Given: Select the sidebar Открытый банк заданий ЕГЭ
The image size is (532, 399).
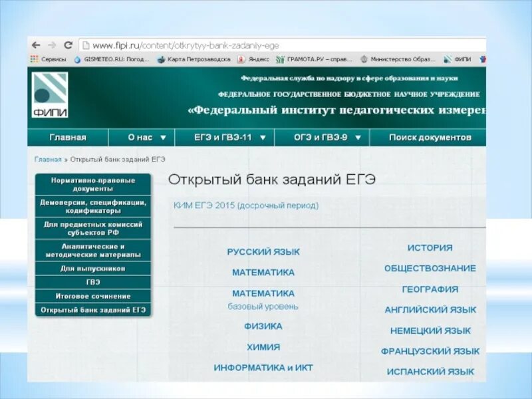Looking at the screenshot, I should (x=93, y=310).
